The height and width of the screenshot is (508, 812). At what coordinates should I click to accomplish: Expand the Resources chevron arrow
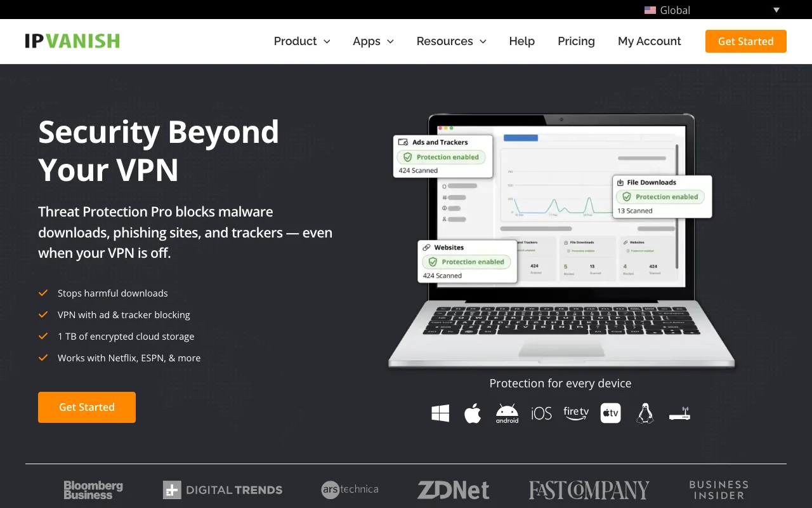[483, 41]
